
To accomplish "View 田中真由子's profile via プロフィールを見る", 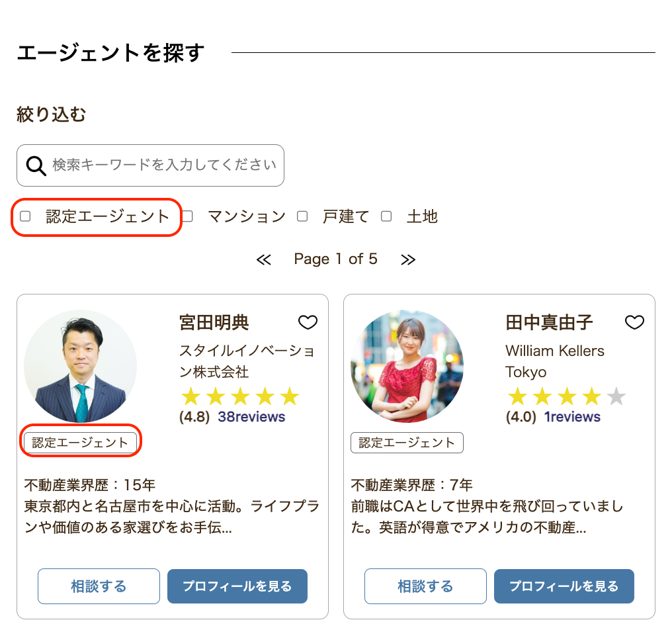I will [x=564, y=586].
